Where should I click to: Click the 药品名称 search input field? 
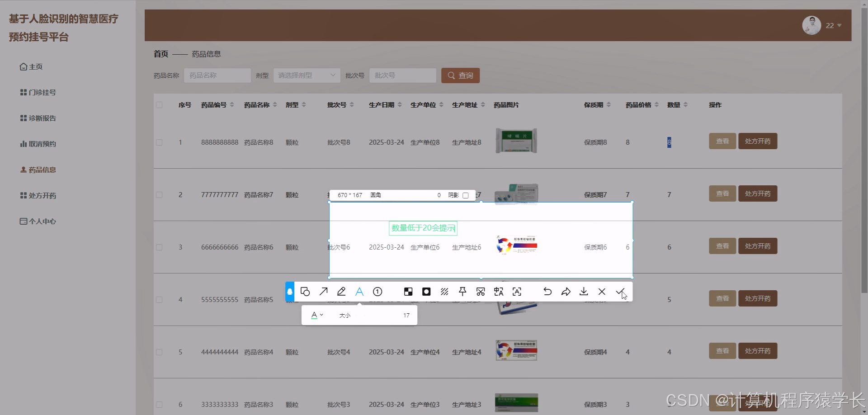point(217,75)
